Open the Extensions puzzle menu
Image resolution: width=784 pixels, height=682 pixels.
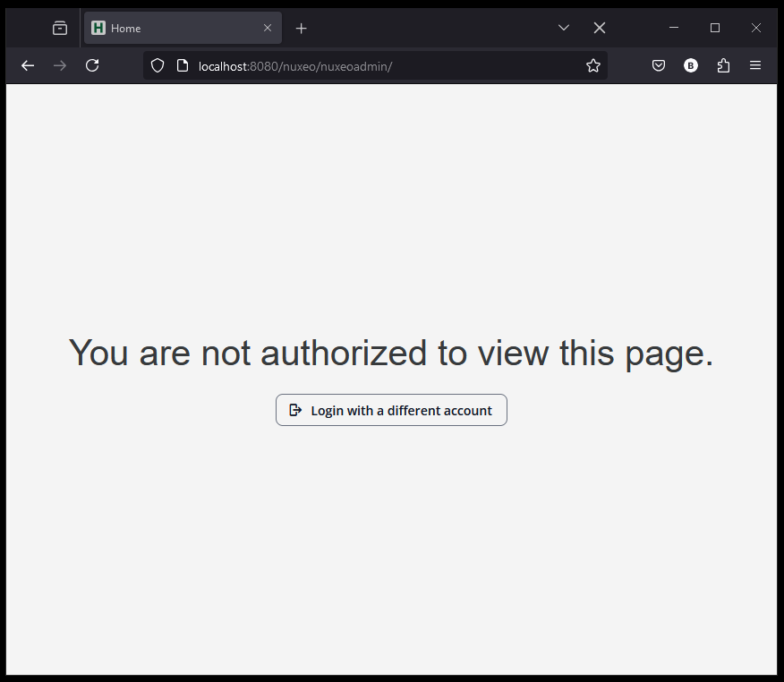(x=723, y=65)
